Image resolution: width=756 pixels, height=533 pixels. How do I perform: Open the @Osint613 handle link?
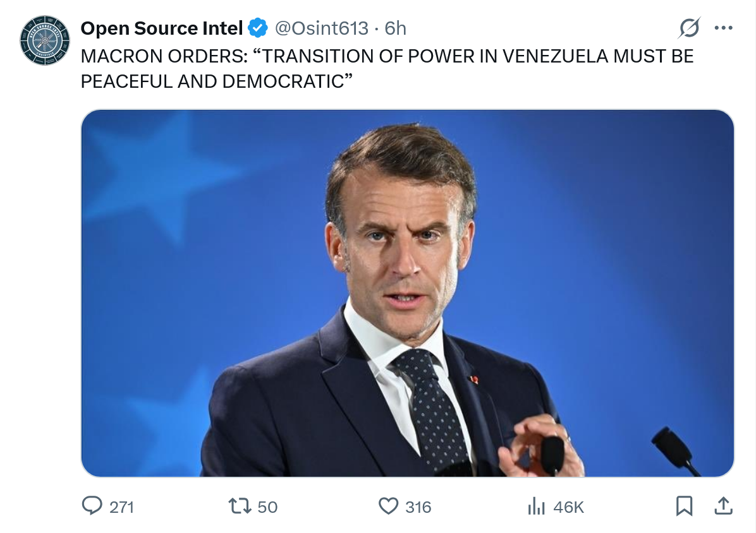[320, 28]
